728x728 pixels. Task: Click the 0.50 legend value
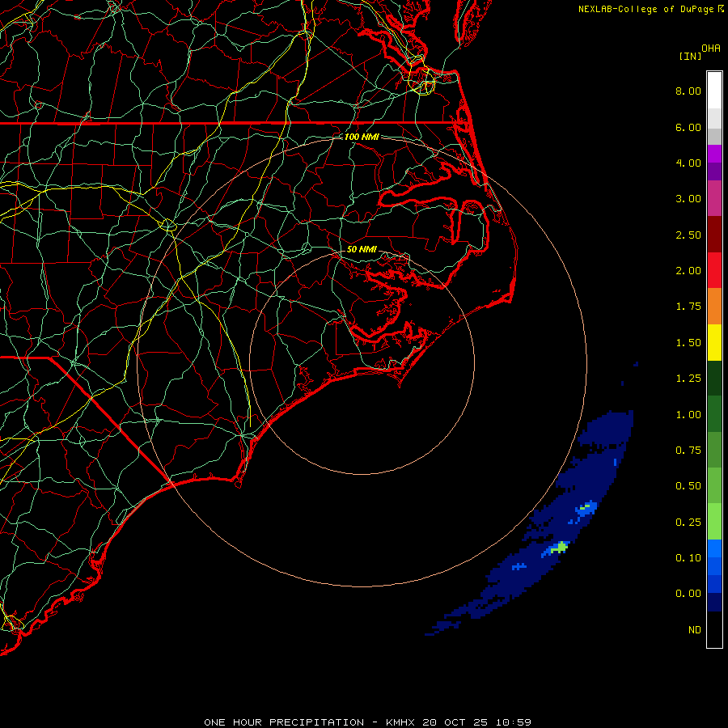(688, 486)
